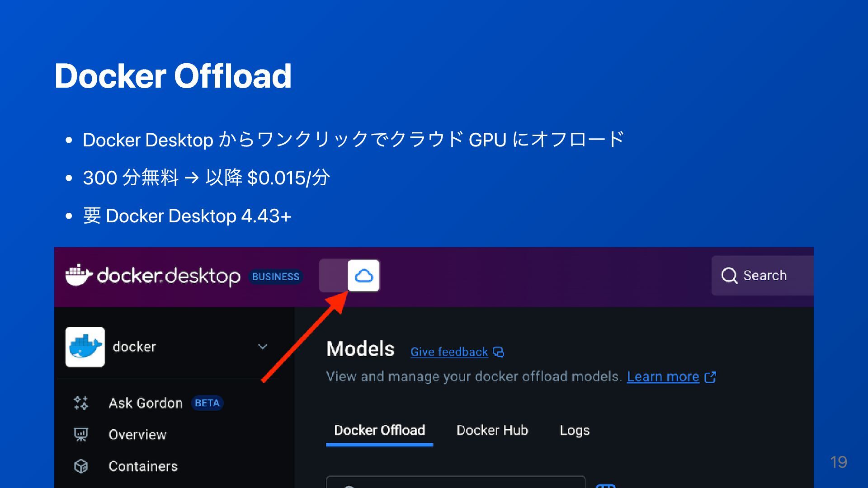Switch to the Docker Offload tab
The image size is (868, 488).
pos(379,430)
